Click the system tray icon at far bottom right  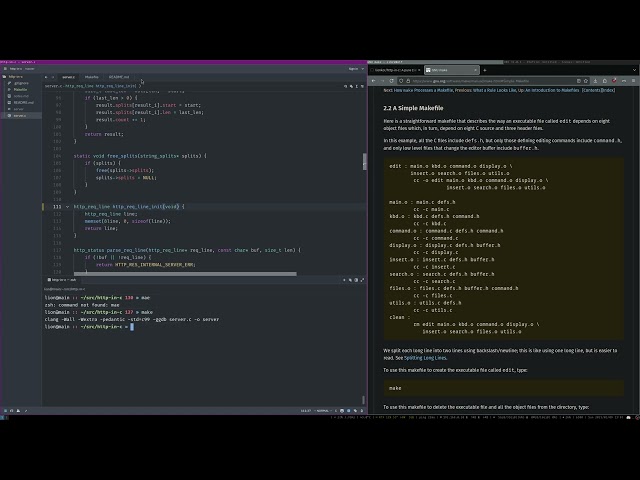point(636,418)
